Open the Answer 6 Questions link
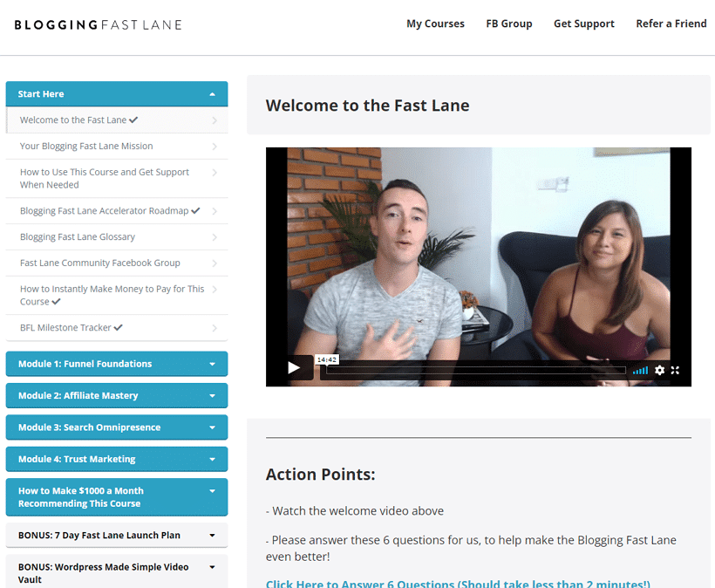 (458, 584)
